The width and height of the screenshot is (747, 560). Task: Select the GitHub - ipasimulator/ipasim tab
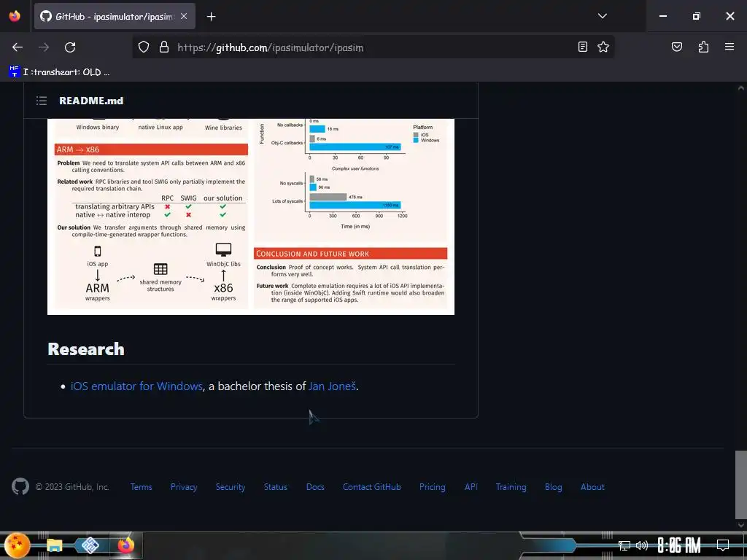(x=115, y=16)
